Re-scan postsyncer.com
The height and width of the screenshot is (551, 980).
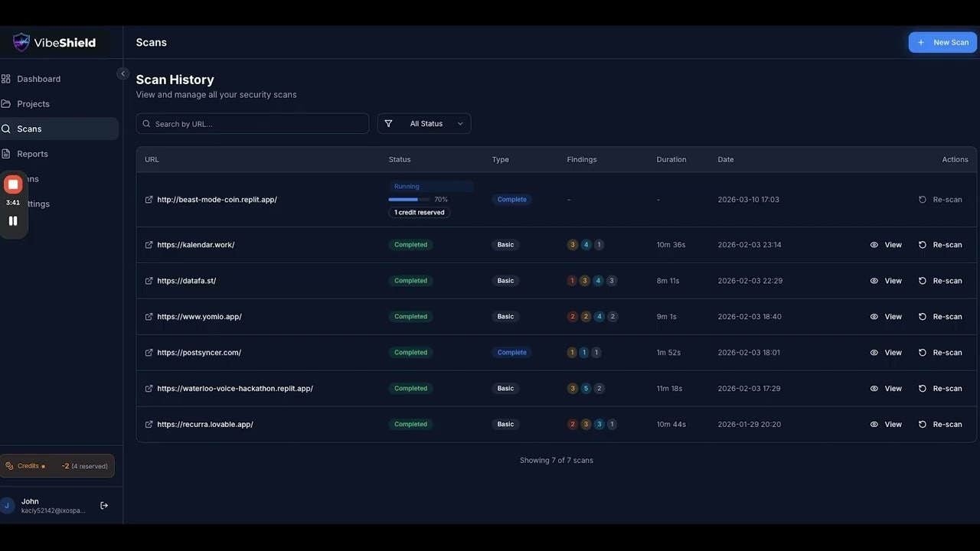click(x=940, y=353)
